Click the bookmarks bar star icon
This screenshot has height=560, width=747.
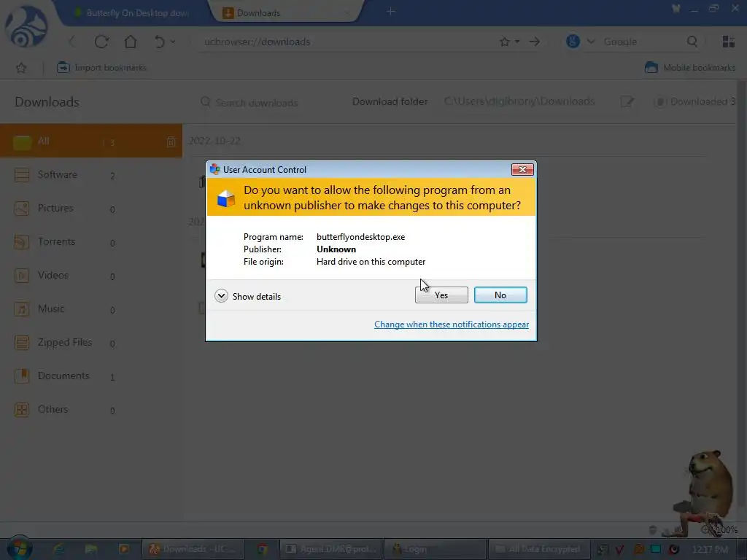pyautogui.click(x=21, y=68)
